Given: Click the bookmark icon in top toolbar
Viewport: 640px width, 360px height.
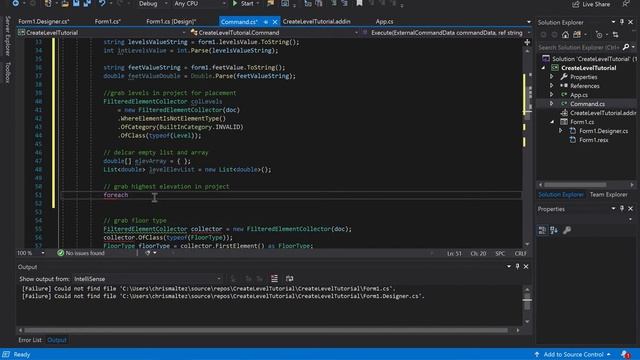Looking at the screenshot, I should click(359, 3).
